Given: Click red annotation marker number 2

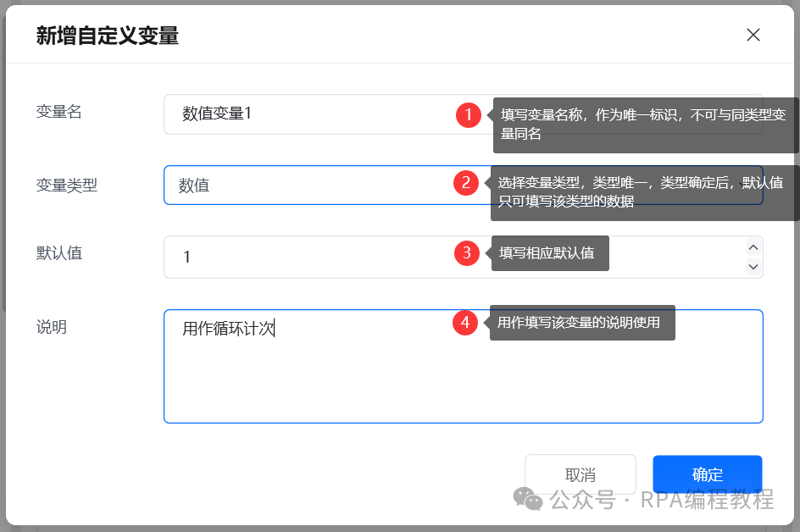Looking at the screenshot, I should pyautogui.click(x=466, y=183).
